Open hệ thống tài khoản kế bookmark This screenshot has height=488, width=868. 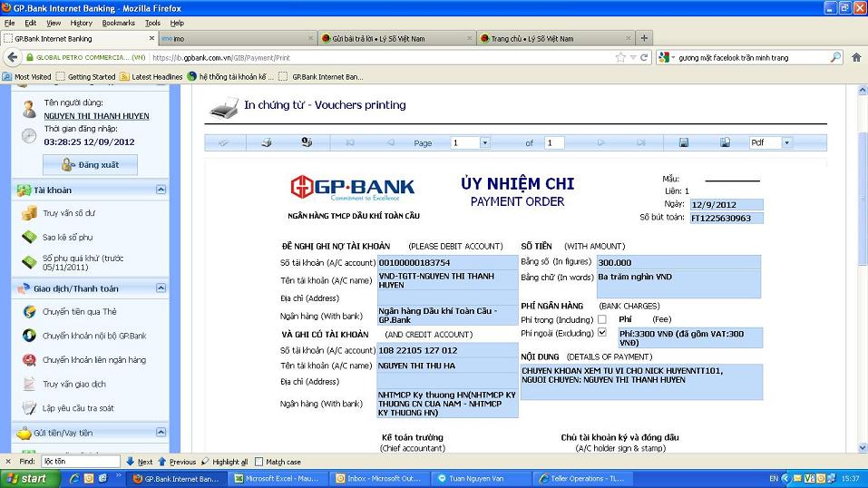[x=231, y=77]
